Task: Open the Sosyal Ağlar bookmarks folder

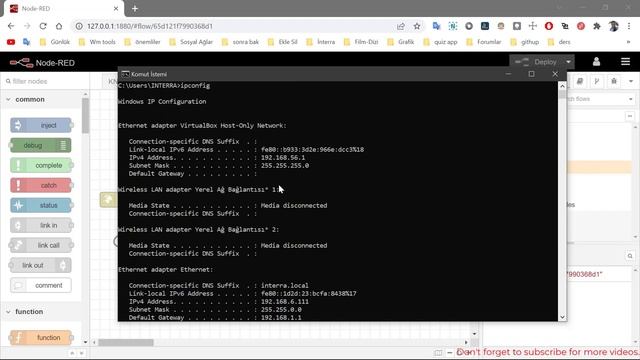Action: [191, 42]
